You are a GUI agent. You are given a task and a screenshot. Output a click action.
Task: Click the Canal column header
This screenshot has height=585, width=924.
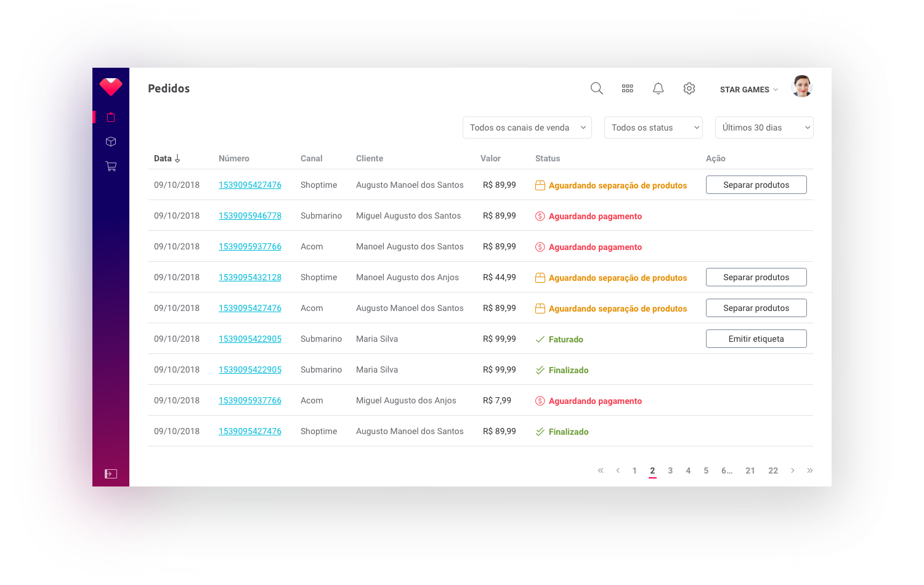point(312,158)
